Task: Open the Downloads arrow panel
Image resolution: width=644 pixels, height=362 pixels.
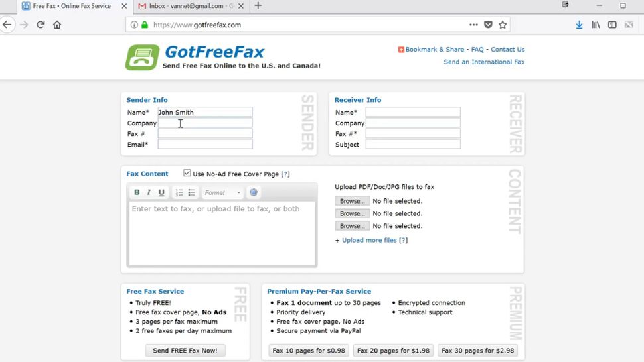Action: coord(579,25)
